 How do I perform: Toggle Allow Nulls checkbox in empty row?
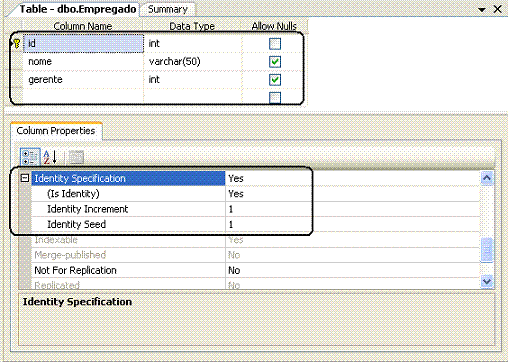275,98
